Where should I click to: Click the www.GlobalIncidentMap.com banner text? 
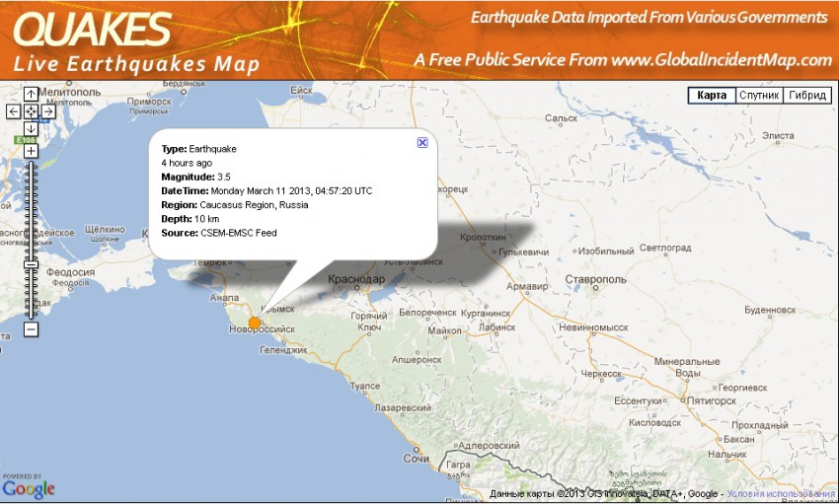coord(722,60)
